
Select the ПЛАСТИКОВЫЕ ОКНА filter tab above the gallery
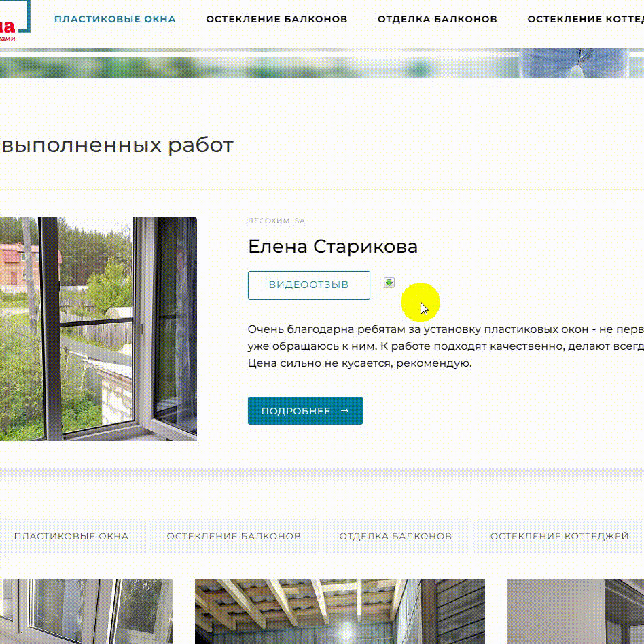(71, 536)
